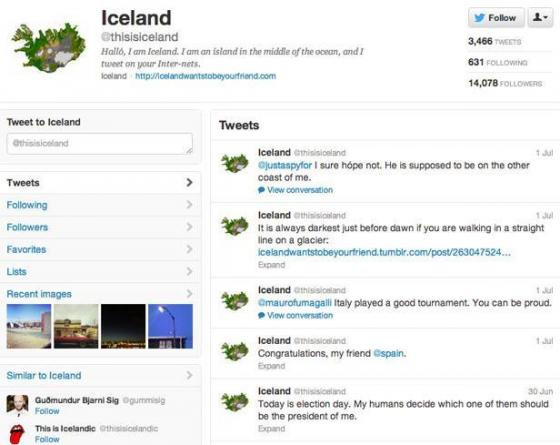Select Favorites in the sidebar menu
The width and height of the screenshot is (560, 445).
point(100,249)
